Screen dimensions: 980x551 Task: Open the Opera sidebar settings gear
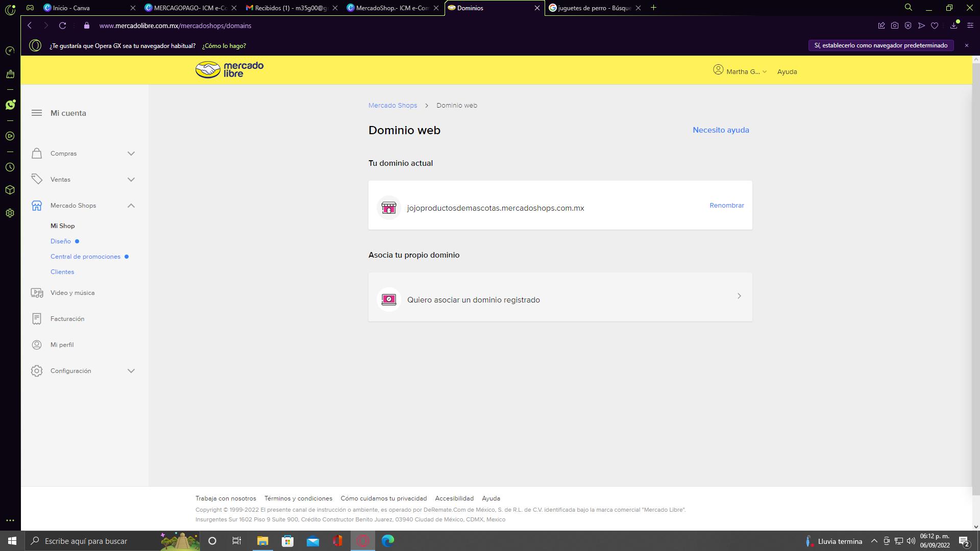click(10, 213)
